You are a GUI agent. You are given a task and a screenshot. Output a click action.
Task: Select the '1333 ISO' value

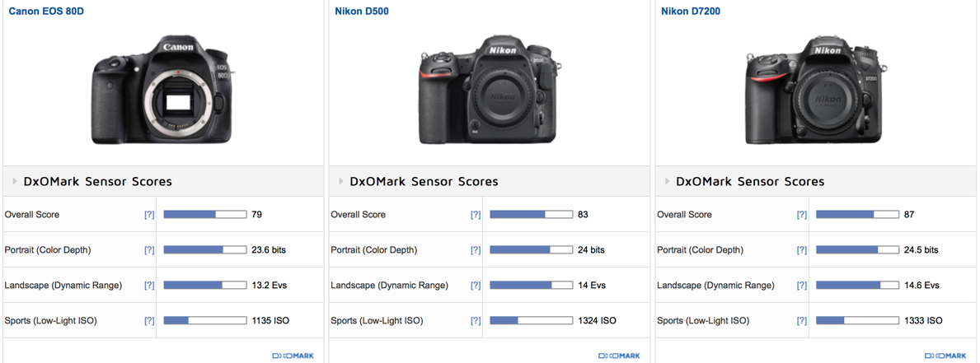[923, 321]
